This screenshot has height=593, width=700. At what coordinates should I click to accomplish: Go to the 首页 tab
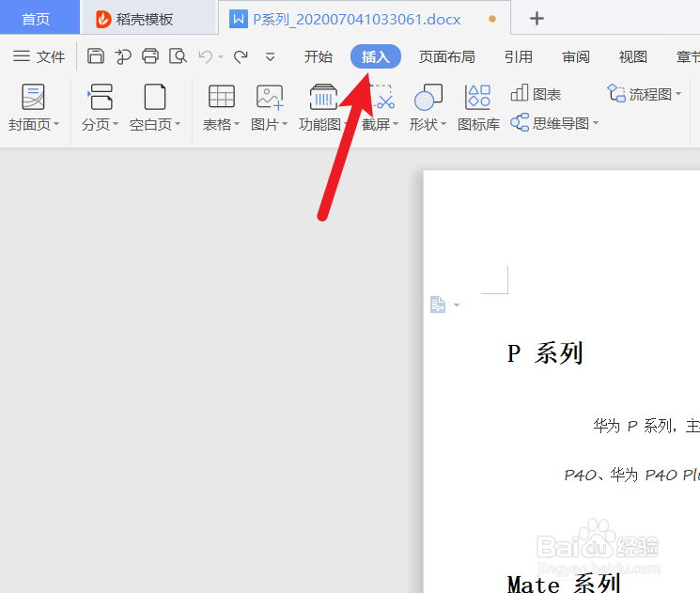pos(36,19)
